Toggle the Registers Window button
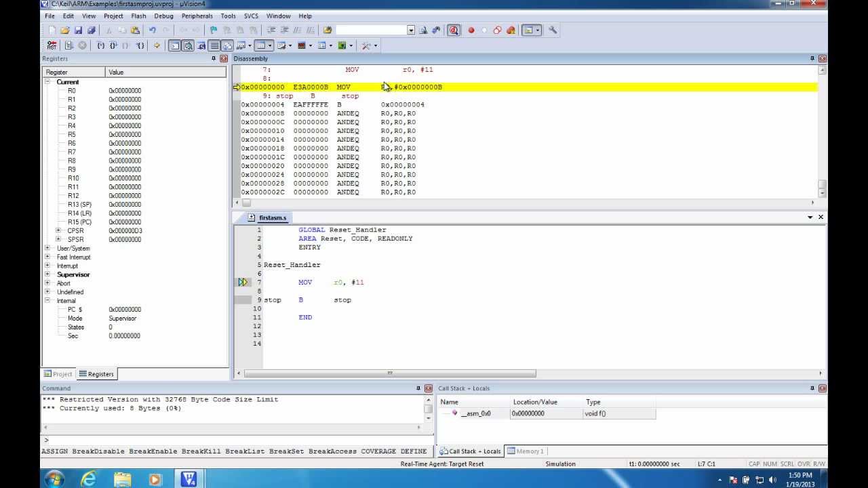The height and width of the screenshot is (488, 868). [214, 45]
